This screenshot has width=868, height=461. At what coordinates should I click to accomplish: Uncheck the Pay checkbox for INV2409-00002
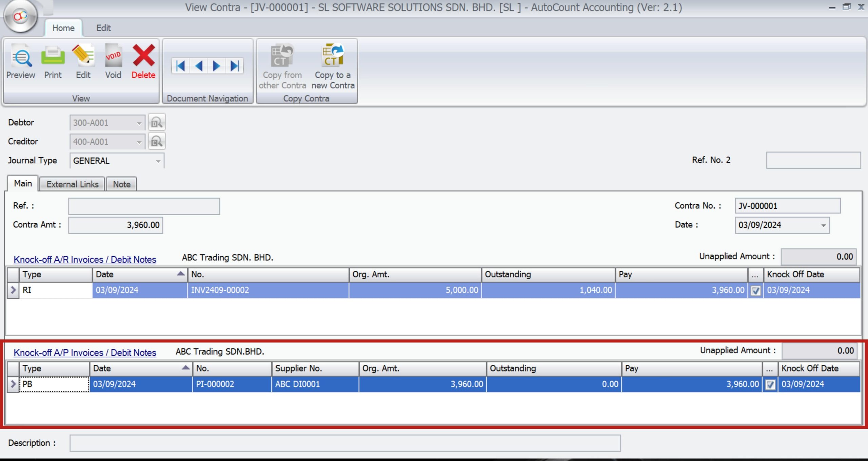pyautogui.click(x=755, y=290)
